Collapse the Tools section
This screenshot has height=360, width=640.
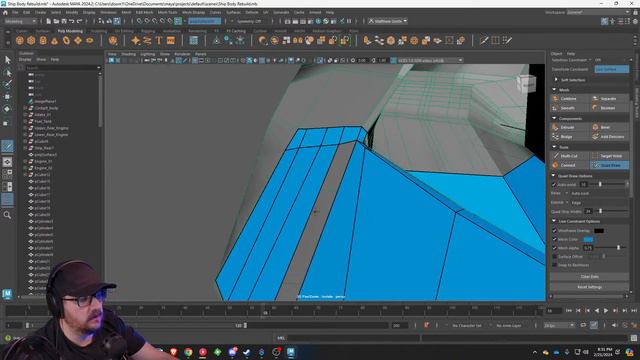pos(554,147)
